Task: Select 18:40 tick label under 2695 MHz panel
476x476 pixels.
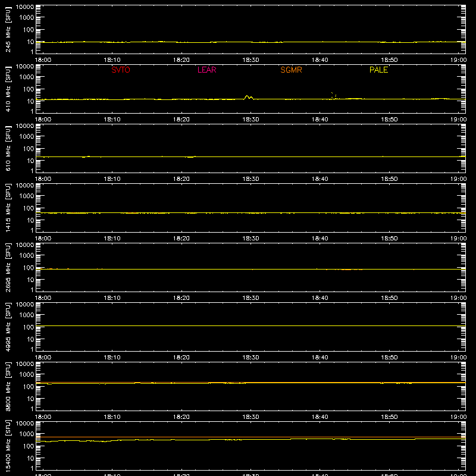Action: tap(320, 298)
